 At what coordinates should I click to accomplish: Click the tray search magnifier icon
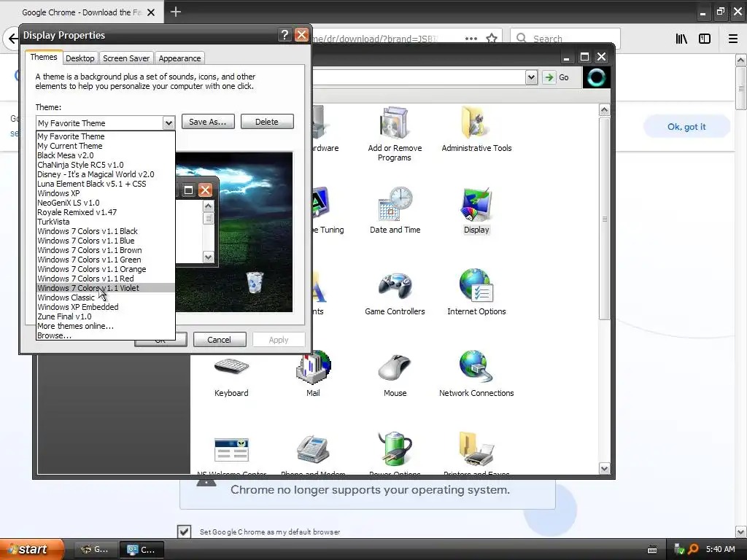pos(693,550)
